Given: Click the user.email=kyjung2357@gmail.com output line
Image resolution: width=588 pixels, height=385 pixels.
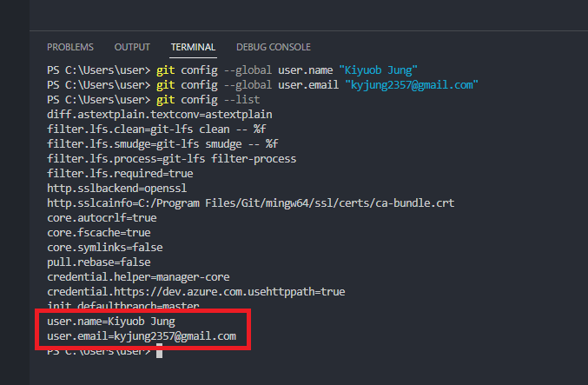Looking at the screenshot, I should point(142,336).
